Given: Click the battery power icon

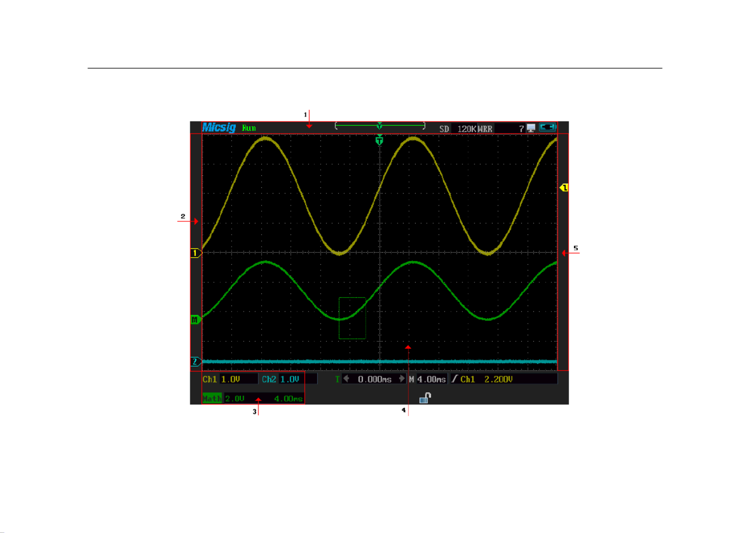Looking at the screenshot, I should (548, 127).
